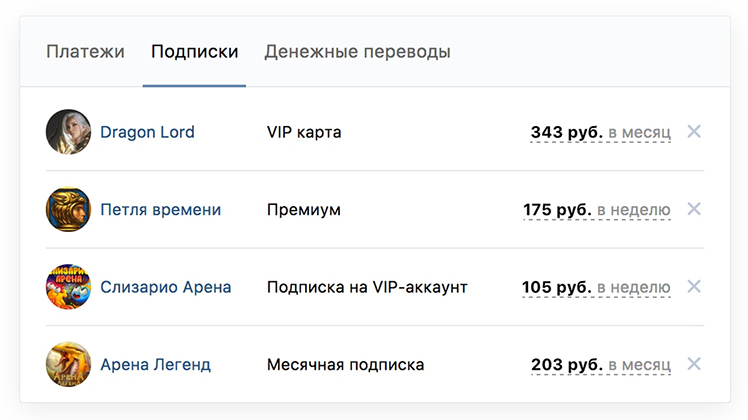Switch to the Платежи tab
This screenshot has height=420, width=748.
tap(85, 52)
